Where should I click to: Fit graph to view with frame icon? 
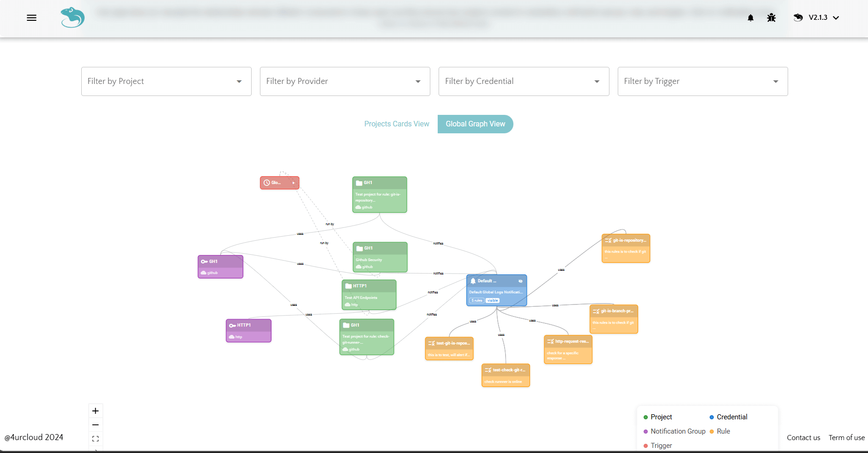pos(96,439)
